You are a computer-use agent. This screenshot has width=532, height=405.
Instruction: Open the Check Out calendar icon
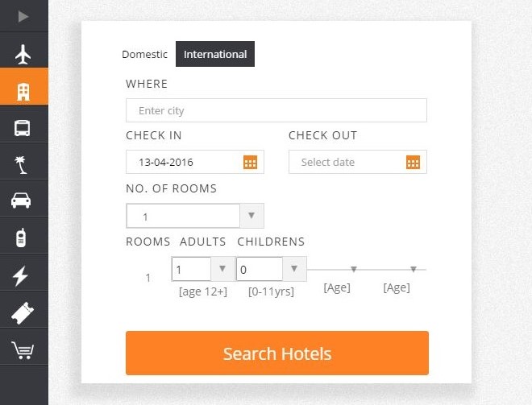(413, 163)
